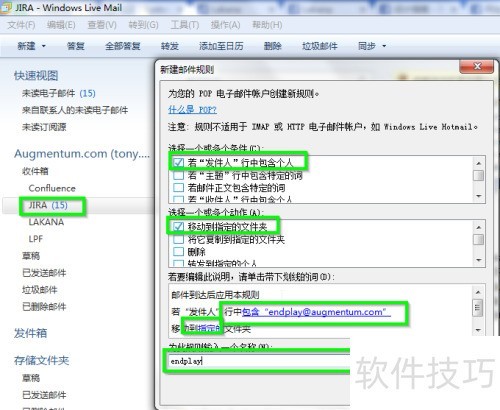The height and width of the screenshot is (410, 500).
Task: Click the 快速视图 section header
Action: click(x=36, y=76)
